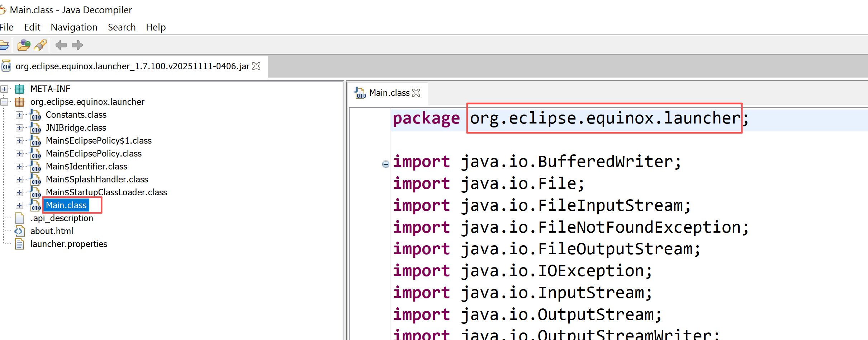Expand the Main$EclipsePolicy$1.class node
This screenshot has width=868, height=340.
[19, 141]
